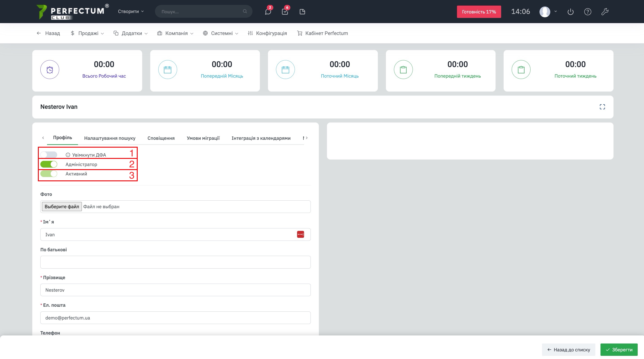Open the wrench settings icon
Screen dimensions: 644x359
[605, 12]
